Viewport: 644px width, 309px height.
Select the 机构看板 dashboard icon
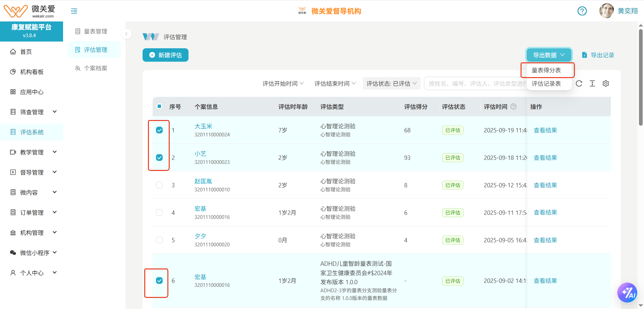(x=12, y=71)
